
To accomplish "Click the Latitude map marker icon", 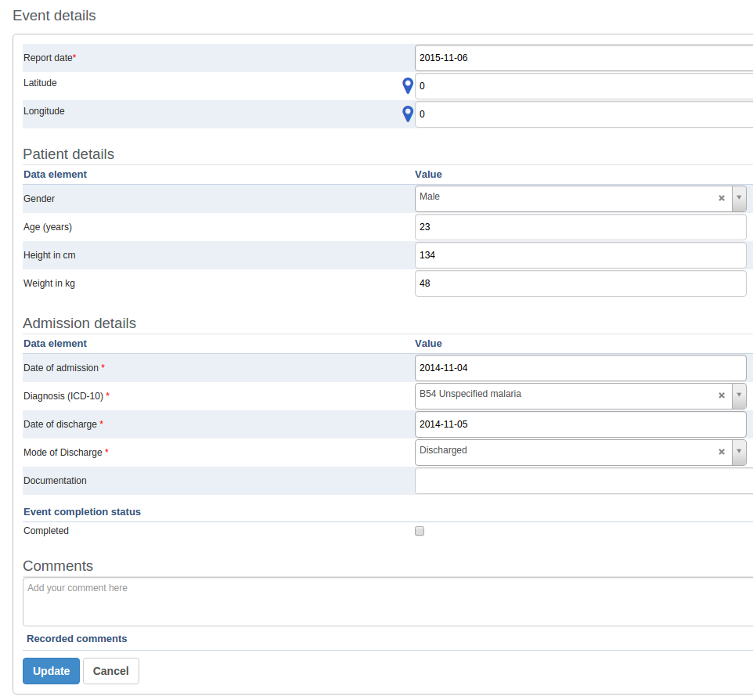I will pos(407,86).
